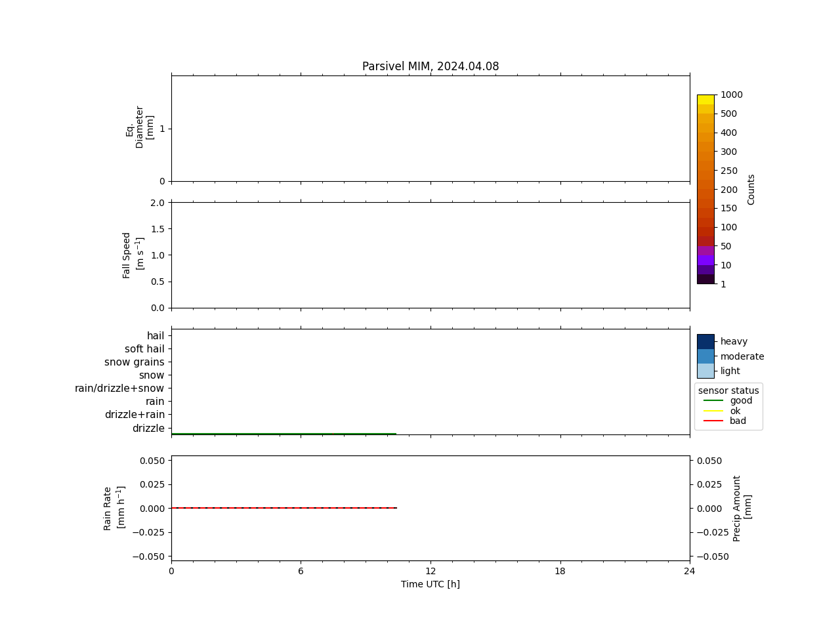Click the 'good' legend text

741,400
